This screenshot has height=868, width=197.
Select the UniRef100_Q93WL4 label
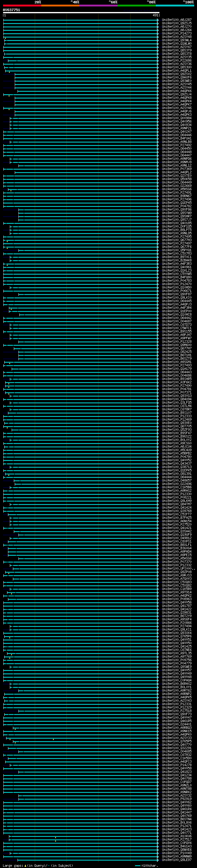click(177, 40)
